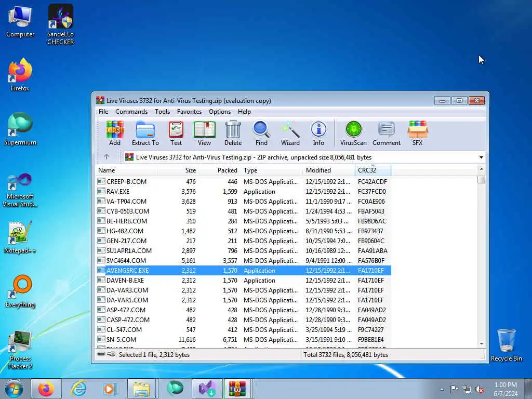Click the file list scroll down arrow
Viewport: 532px width, 399px height.
481,344
